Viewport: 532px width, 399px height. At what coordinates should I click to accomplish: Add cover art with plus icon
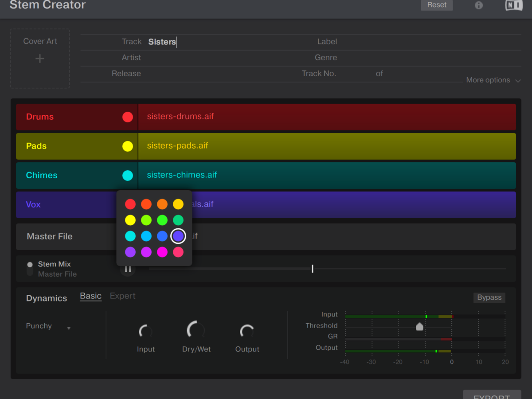40,59
